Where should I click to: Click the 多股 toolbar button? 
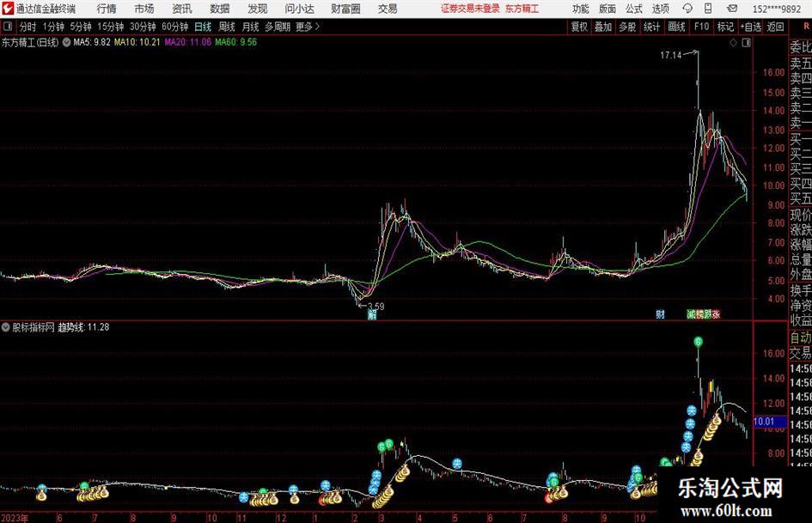pos(627,27)
